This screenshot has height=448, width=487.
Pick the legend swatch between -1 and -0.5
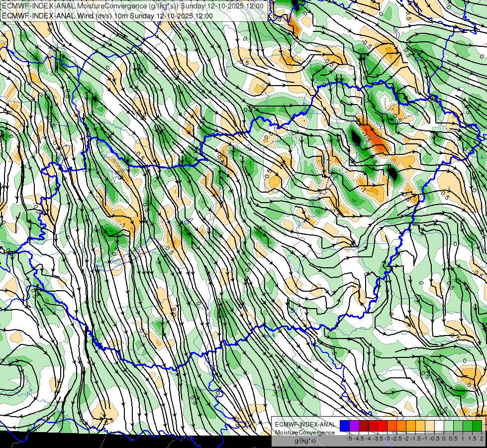pos(430,426)
